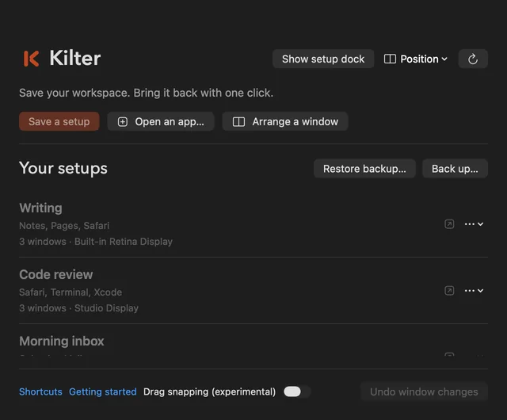This screenshot has width=507, height=420.
Task: Click '3 windows · Built-in Retina Display' text
Action: tap(96, 242)
